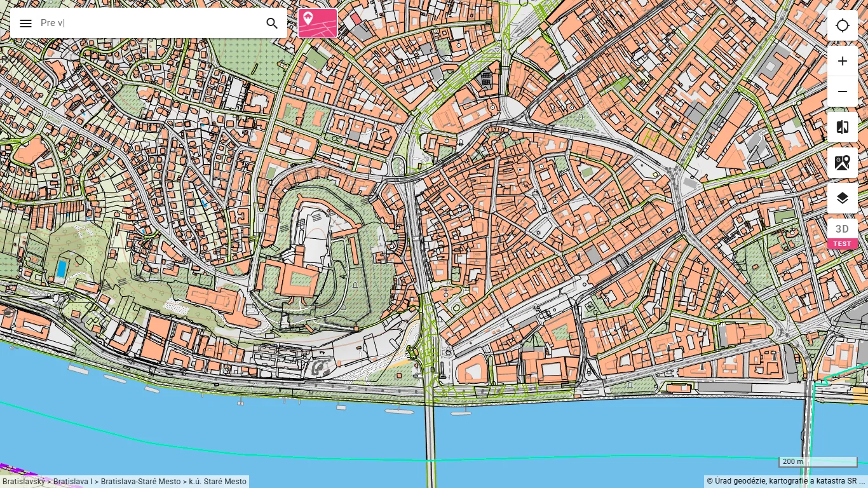Open the basemap gallery picture icon
This screenshot has width=868, height=488.
[843, 163]
